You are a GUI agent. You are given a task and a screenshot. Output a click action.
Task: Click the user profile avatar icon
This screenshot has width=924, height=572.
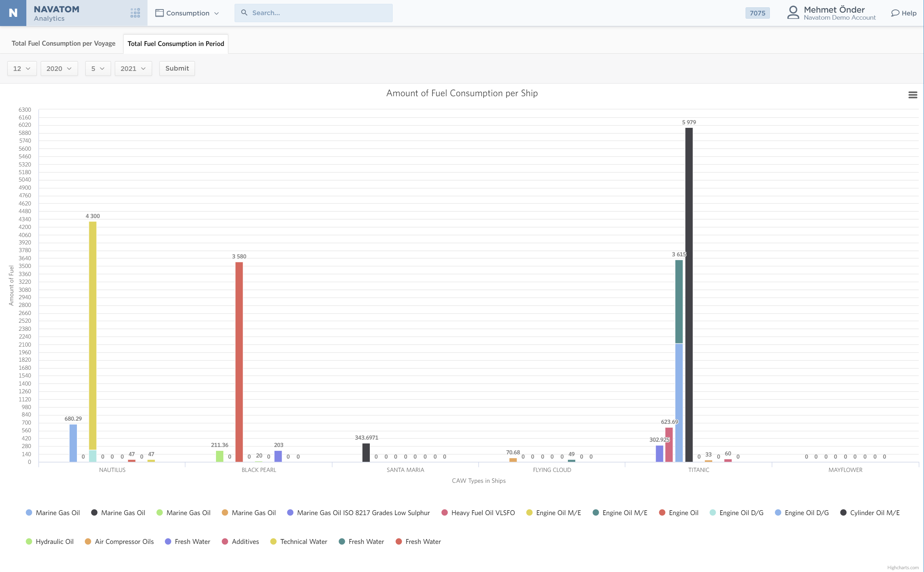[793, 13]
